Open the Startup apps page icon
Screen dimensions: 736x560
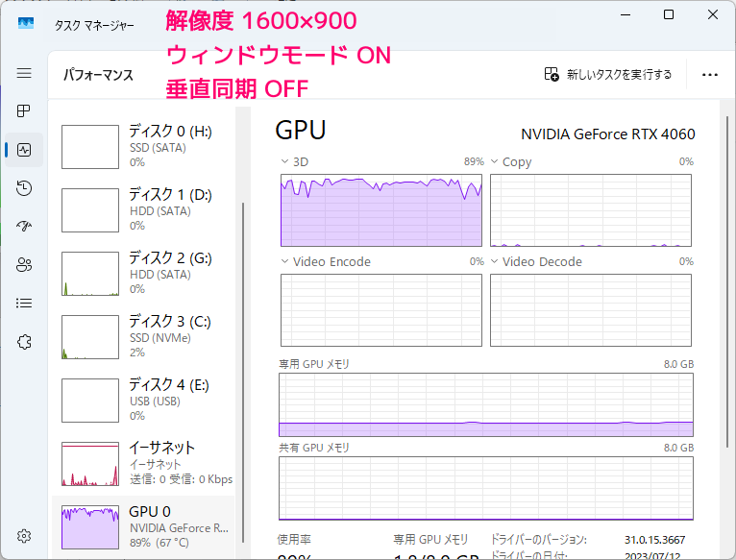pos(24,227)
